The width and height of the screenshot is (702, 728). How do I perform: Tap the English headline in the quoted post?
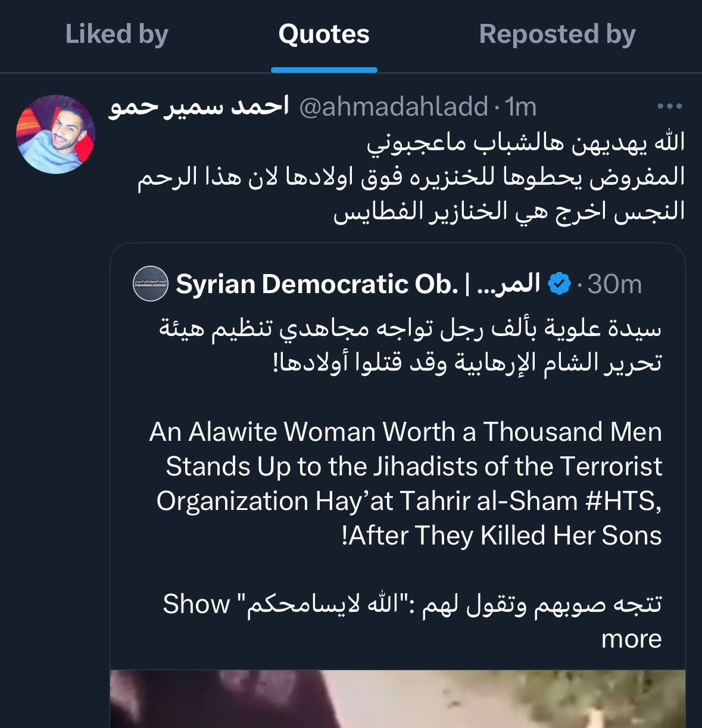point(406,484)
